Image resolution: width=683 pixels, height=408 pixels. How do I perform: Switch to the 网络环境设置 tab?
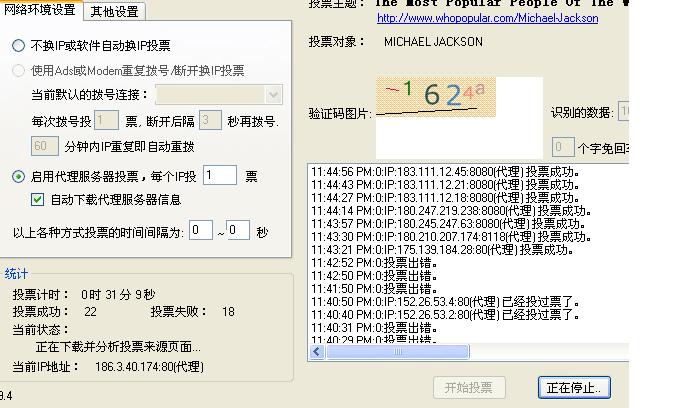pyautogui.click(x=40, y=11)
